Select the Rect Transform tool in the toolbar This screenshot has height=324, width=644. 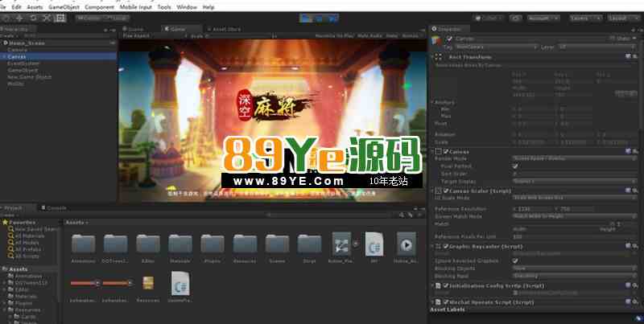coord(60,18)
